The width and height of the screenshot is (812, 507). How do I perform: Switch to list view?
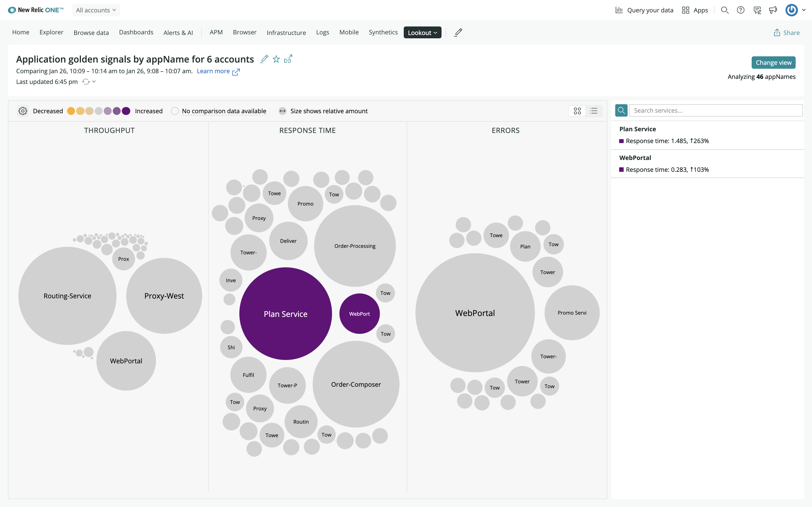point(593,111)
